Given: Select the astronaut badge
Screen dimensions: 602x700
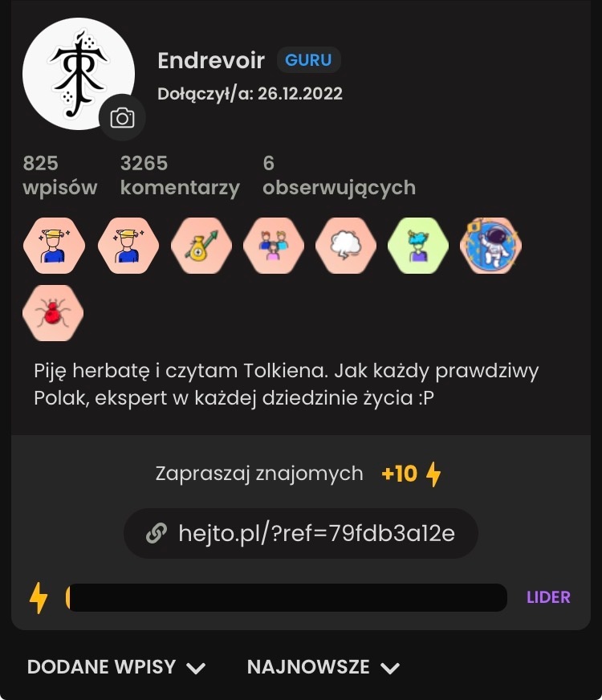Looking at the screenshot, I should tap(490, 246).
